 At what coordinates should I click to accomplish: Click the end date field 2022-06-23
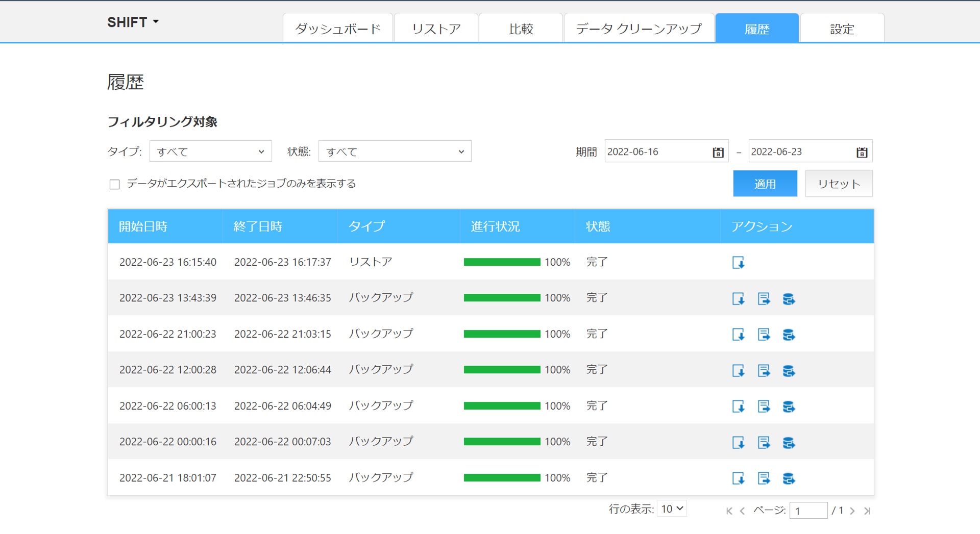pos(811,151)
